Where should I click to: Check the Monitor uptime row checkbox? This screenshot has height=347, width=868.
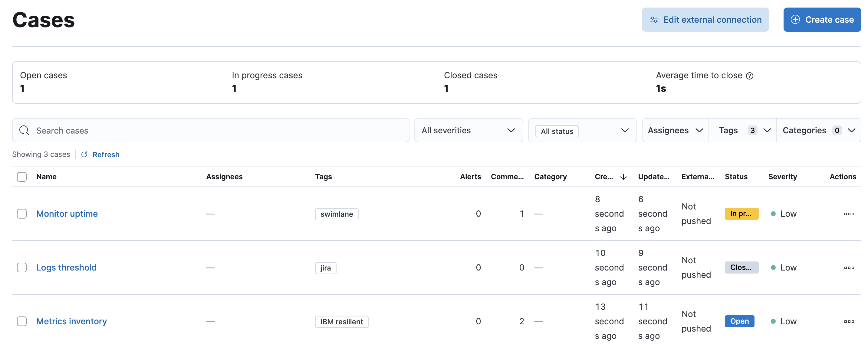(21, 214)
